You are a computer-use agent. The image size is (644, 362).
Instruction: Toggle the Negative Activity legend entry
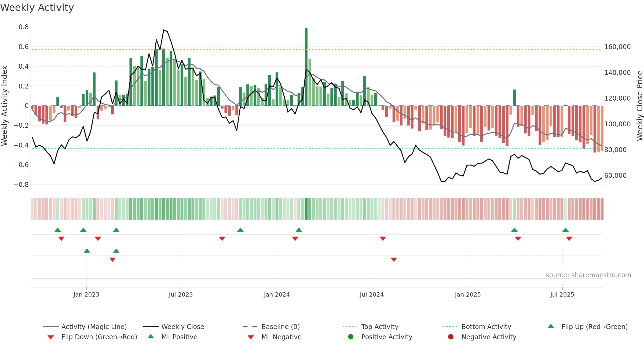coord(482,337)
